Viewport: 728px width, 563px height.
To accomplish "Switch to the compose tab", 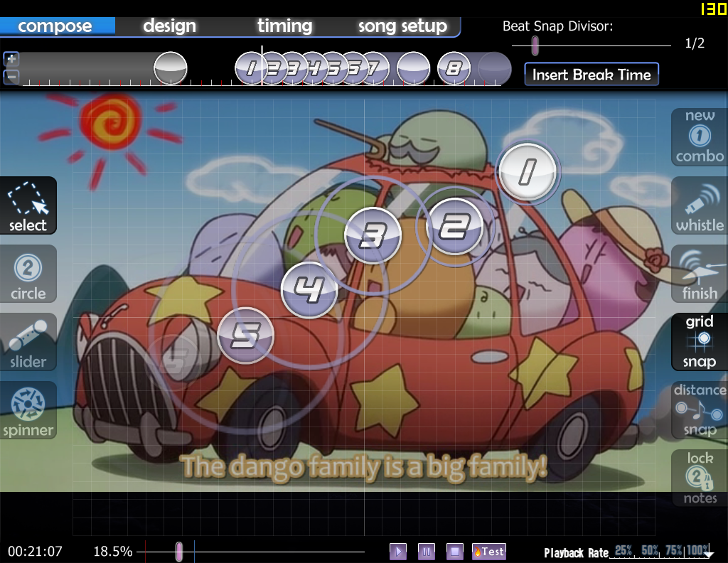I will point(55,26).
